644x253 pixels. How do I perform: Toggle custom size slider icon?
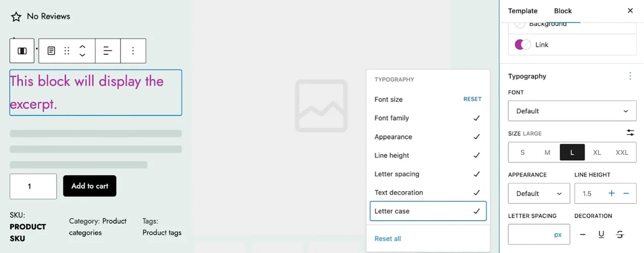(630, 133)
